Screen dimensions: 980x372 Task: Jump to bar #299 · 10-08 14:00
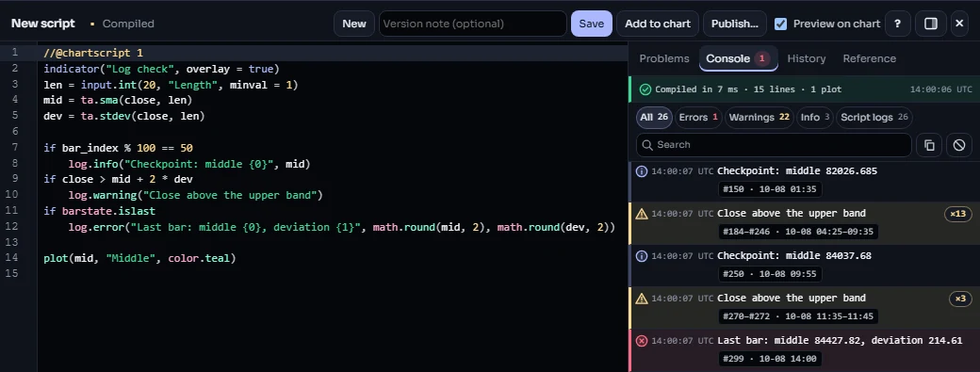pos(770,359)
